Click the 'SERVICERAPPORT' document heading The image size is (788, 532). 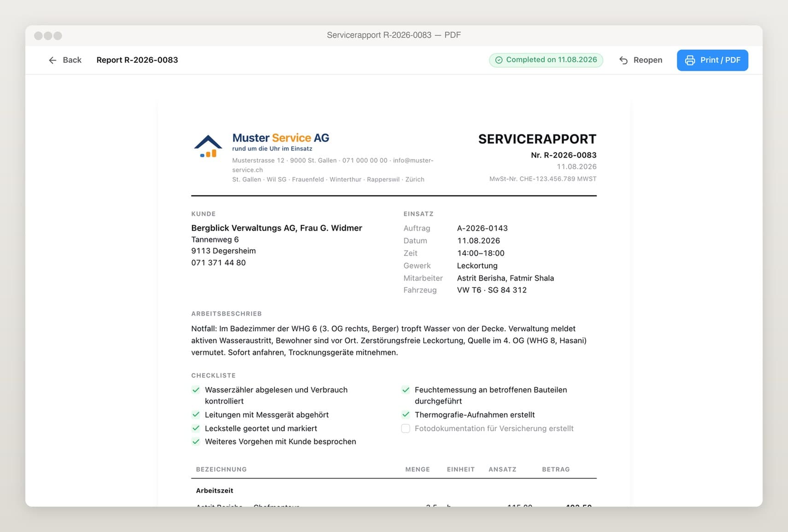(x=537, y=139)
